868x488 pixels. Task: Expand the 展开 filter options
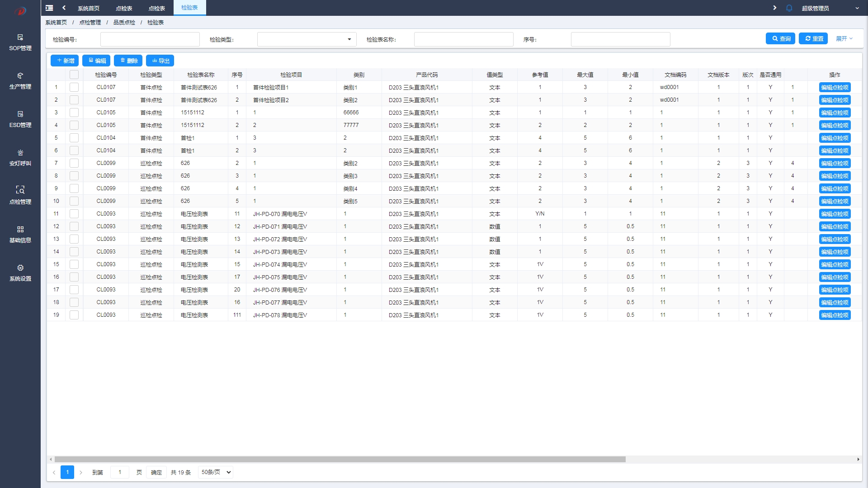coord(844,39)
